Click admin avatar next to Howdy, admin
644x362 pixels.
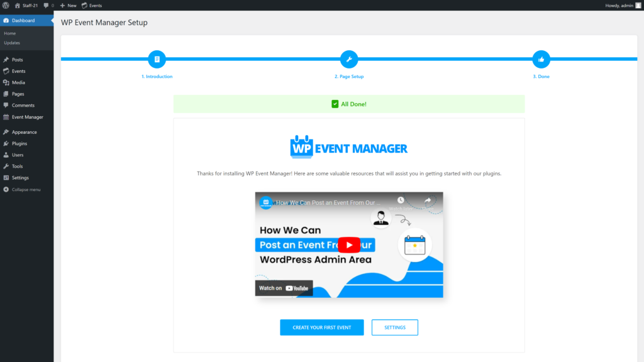(x=638, y=5)
